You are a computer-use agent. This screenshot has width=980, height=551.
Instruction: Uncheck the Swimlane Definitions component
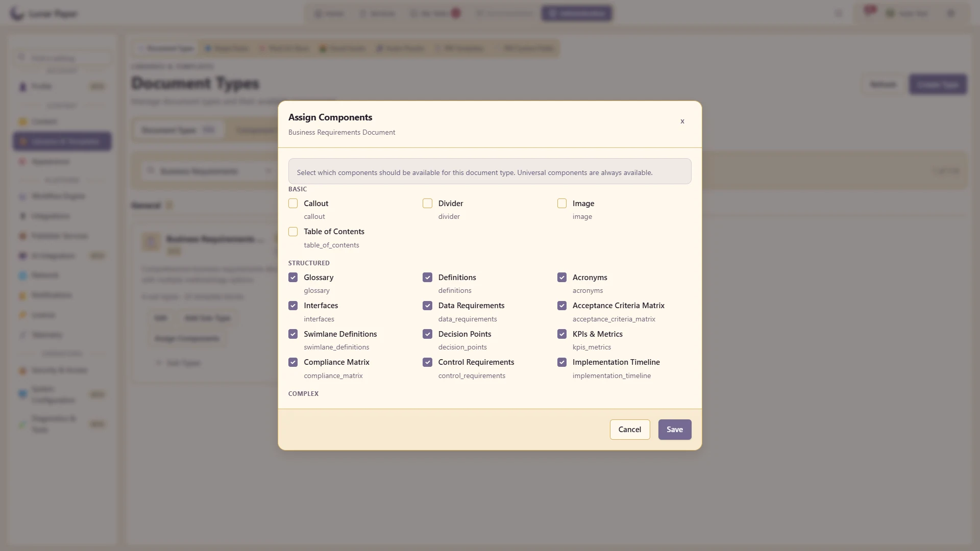293,334
